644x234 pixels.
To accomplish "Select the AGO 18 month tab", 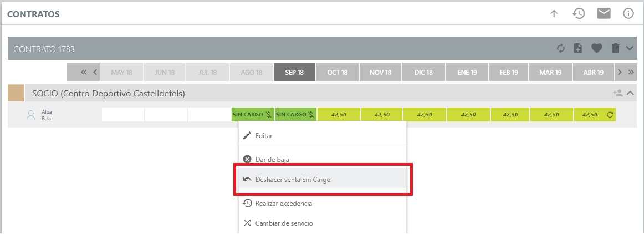I will click(x=252, y=72).
